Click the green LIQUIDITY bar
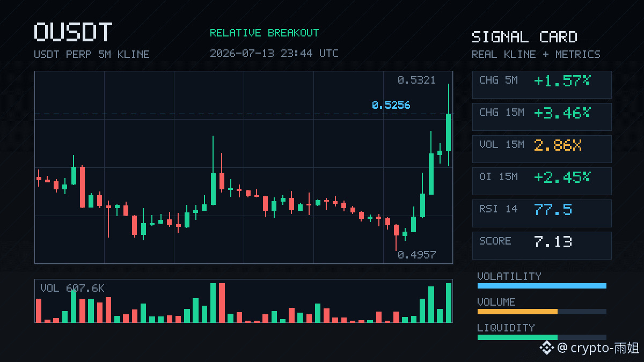The width and height of the screenshot is (644, 362). pos(517,337)
